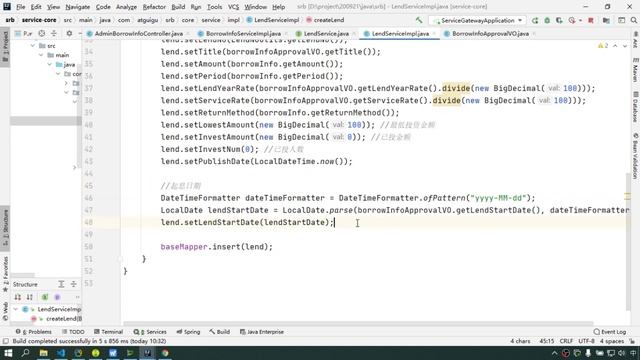The image size is (640, 360).
Task: Open Project panel settings gear
Action: point(69,33)
